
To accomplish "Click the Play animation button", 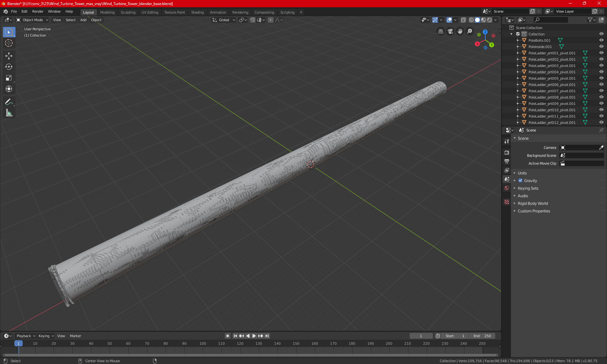I will pos(254,336).
